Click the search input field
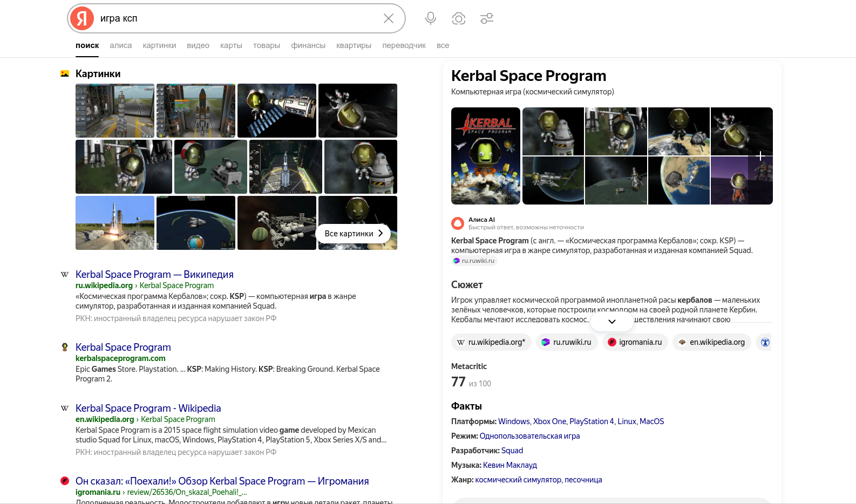 click(x=237, y=18)
